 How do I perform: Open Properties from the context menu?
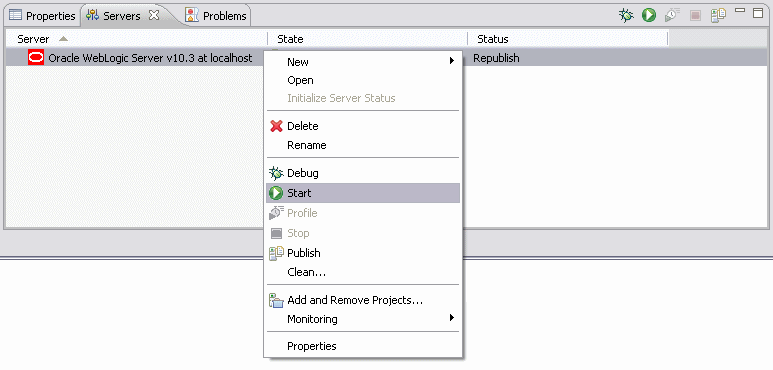click(x=363, y=346)
